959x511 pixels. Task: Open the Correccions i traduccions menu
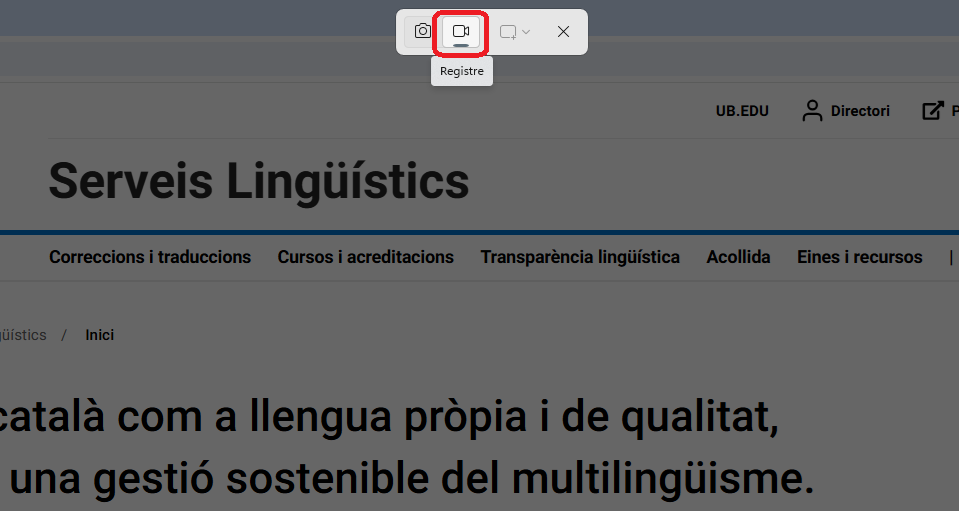[150, 257]
